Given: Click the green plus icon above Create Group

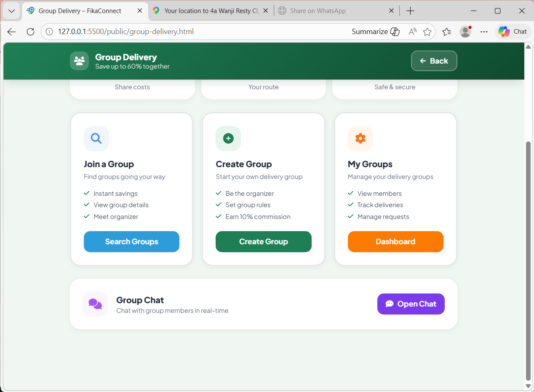Looking at the screenshot, I should (x=228, y=139).
